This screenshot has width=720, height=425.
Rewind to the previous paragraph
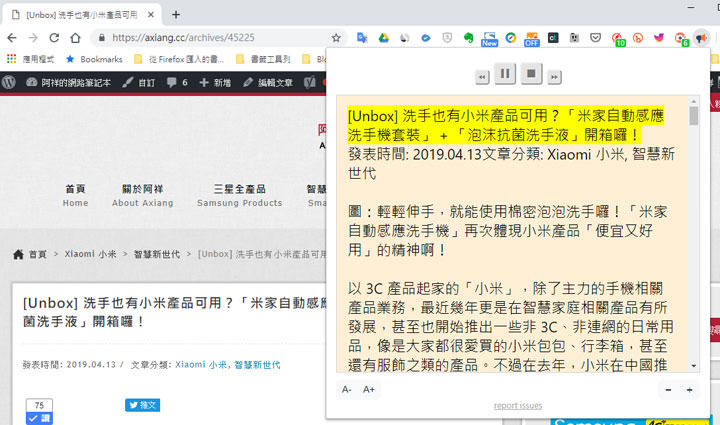pyautogui.click(x=482, y=77)
